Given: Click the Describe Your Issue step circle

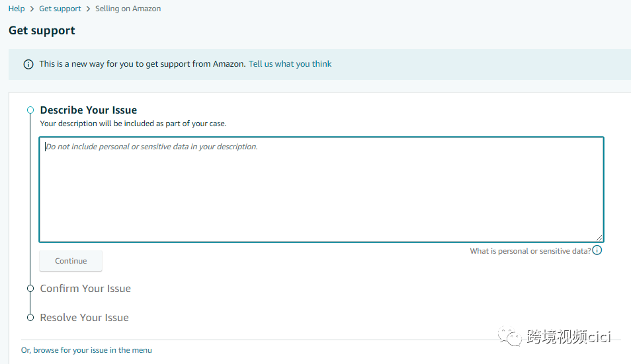Looking at the screenshot, I should 30,110.
